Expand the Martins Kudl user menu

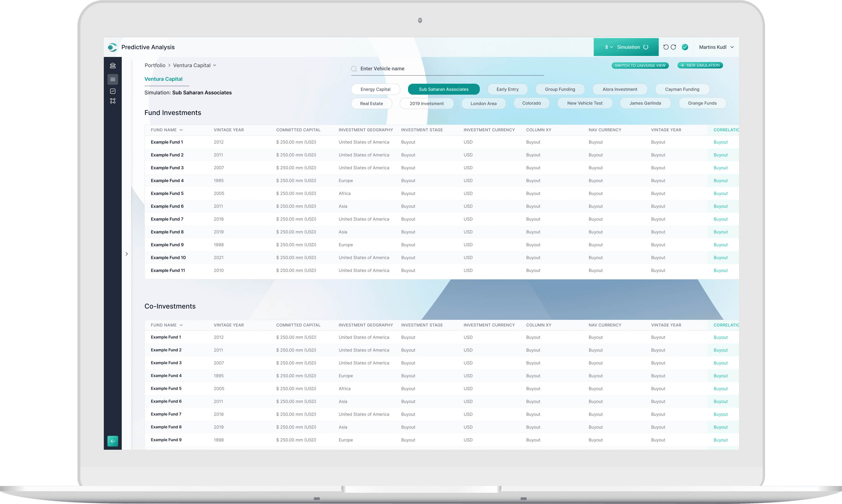coord(716,47)
